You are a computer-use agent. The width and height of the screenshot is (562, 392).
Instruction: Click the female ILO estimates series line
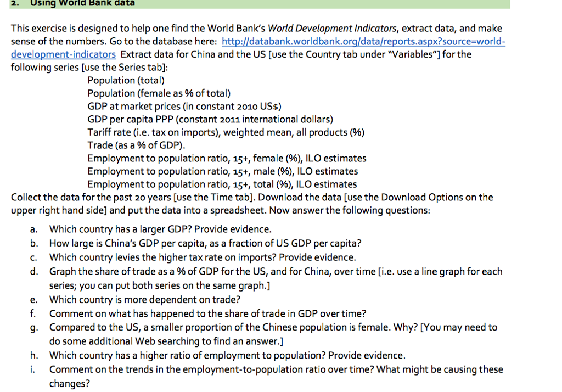click(227, 158)
